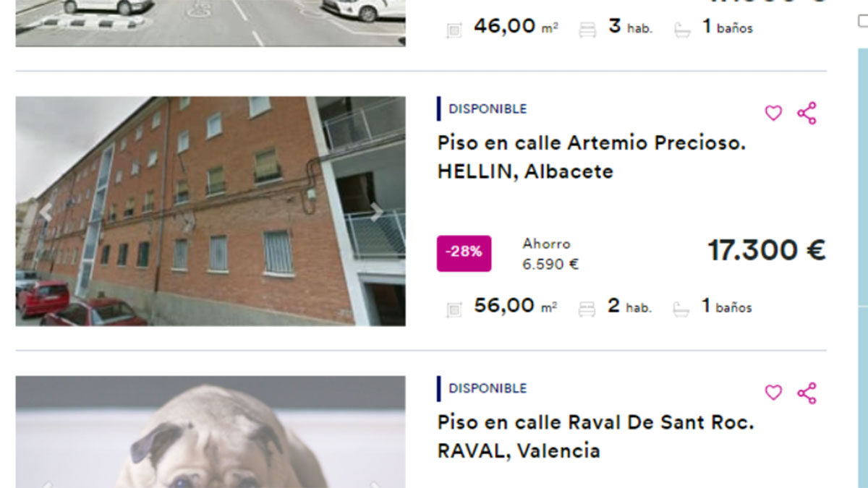Open the brick apartment building photo
This screenshot has width=868, height=488.
point(210,211)
